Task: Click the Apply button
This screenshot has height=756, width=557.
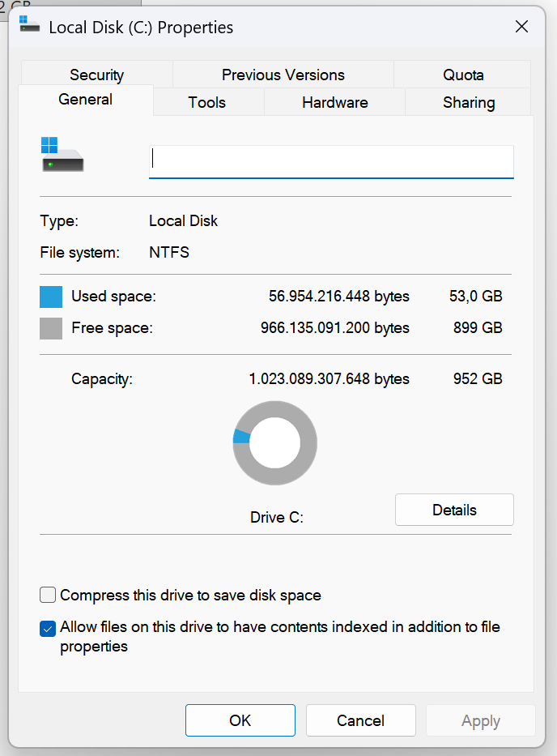Action: [481, 720]
